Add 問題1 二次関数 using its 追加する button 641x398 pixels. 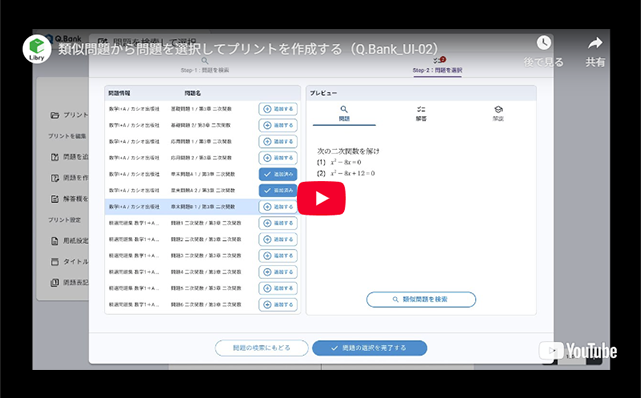[278, 223]
